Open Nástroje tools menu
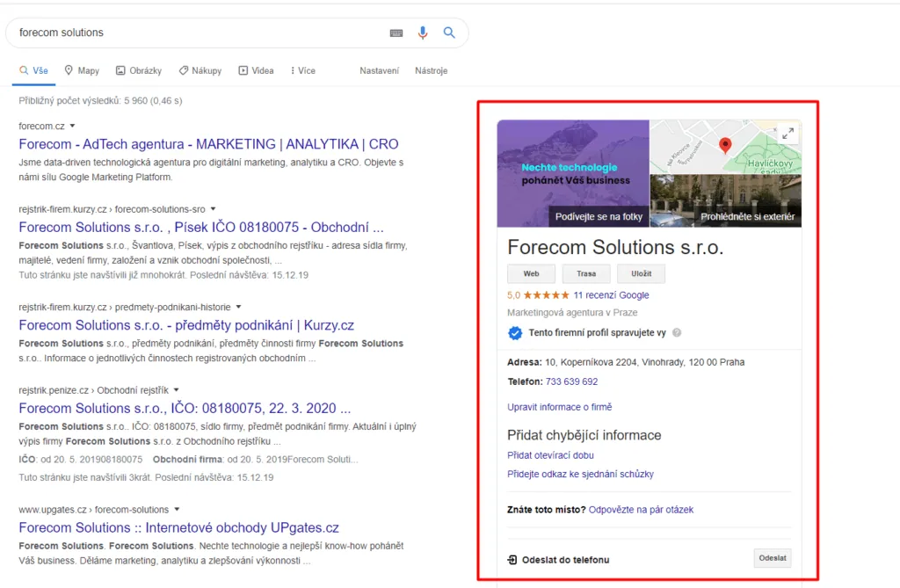This screenshot has height=588, width=900. click(431, 70)
